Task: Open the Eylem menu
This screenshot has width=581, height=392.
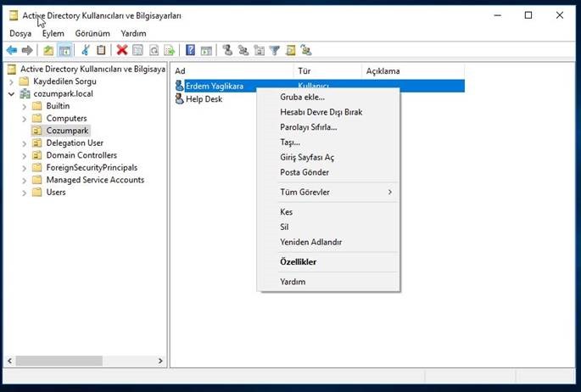Action: (53, 33)
